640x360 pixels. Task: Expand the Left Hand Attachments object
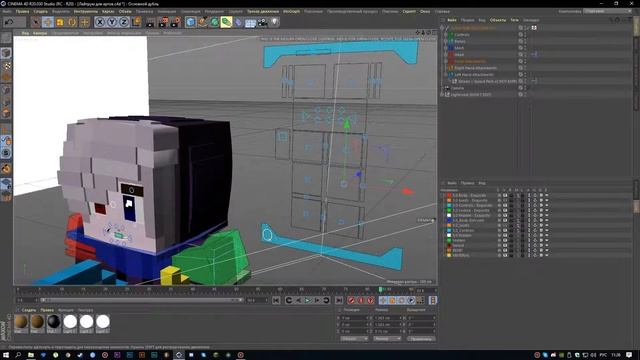[445, 75]
